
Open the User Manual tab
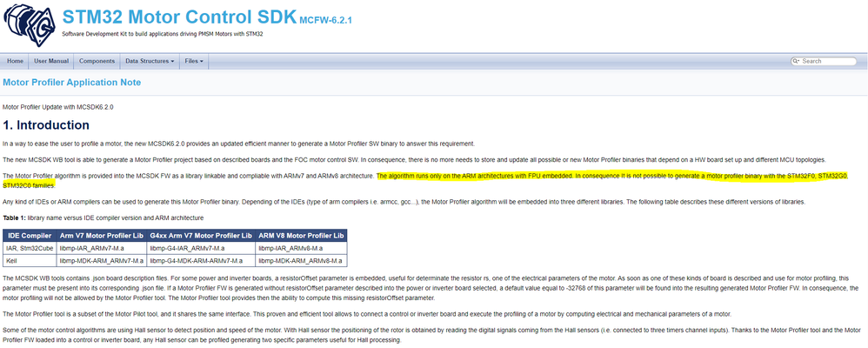(x=51, y=61)
